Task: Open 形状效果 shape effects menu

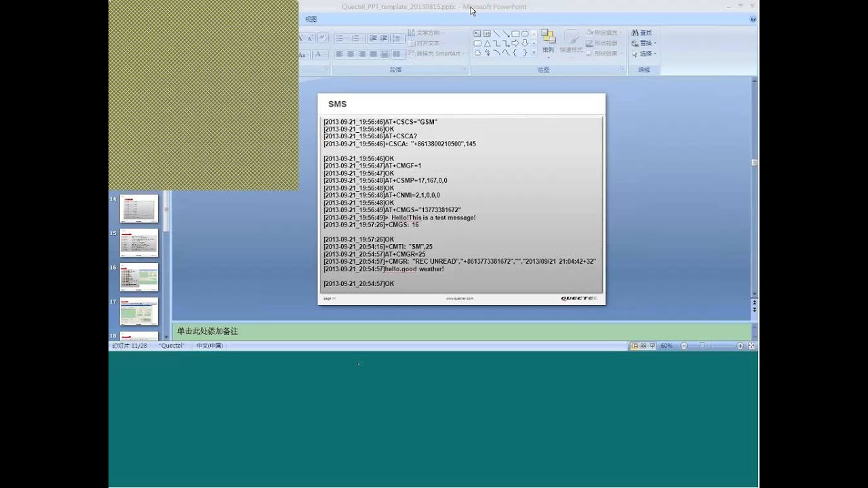Action: 604,53
